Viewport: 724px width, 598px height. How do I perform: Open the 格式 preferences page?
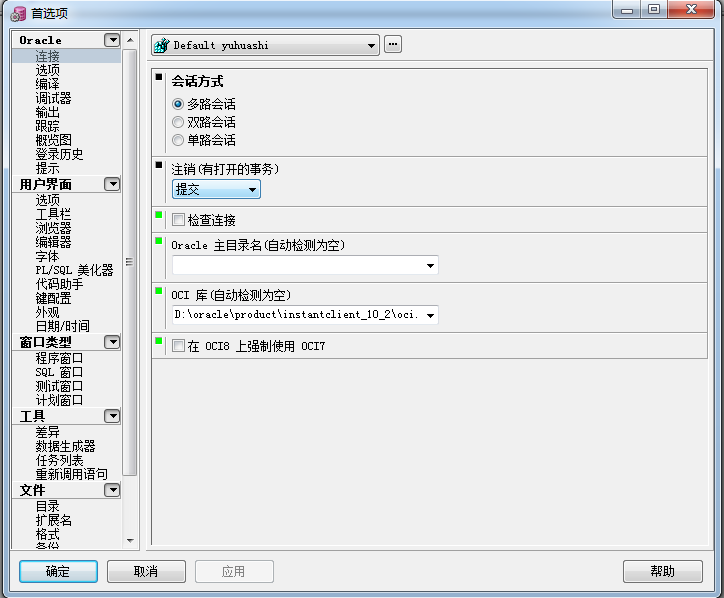click(48, 534)
